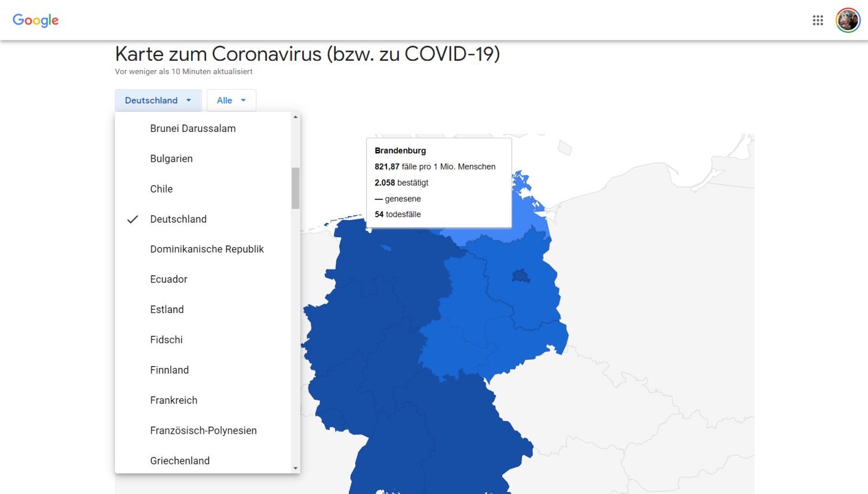Image resolution: width=868 pixels, height=494 pixels.
Task: Select Griechenland at the list bottom
Action: (179, 460)
